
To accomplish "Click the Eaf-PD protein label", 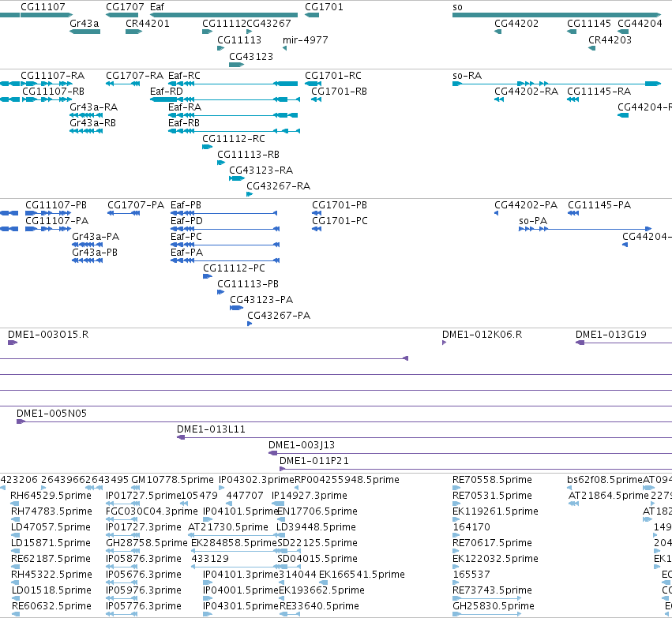I will 186,221.
